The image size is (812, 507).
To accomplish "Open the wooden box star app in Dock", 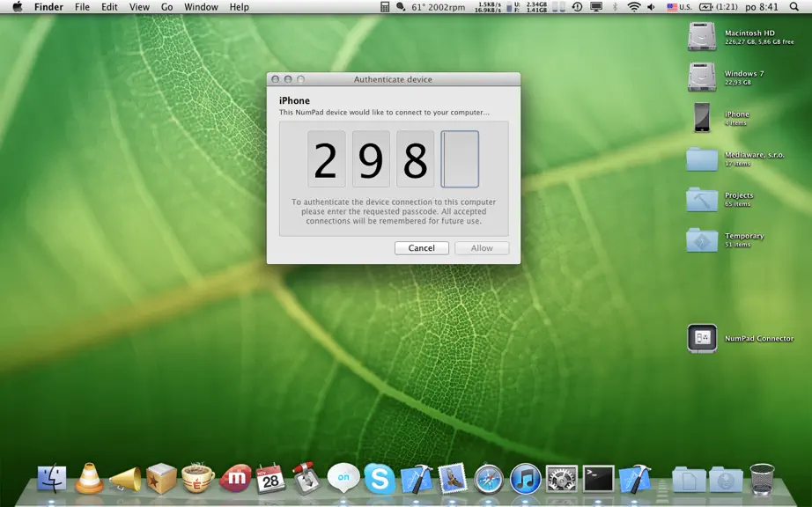I will tap(161, 478).
